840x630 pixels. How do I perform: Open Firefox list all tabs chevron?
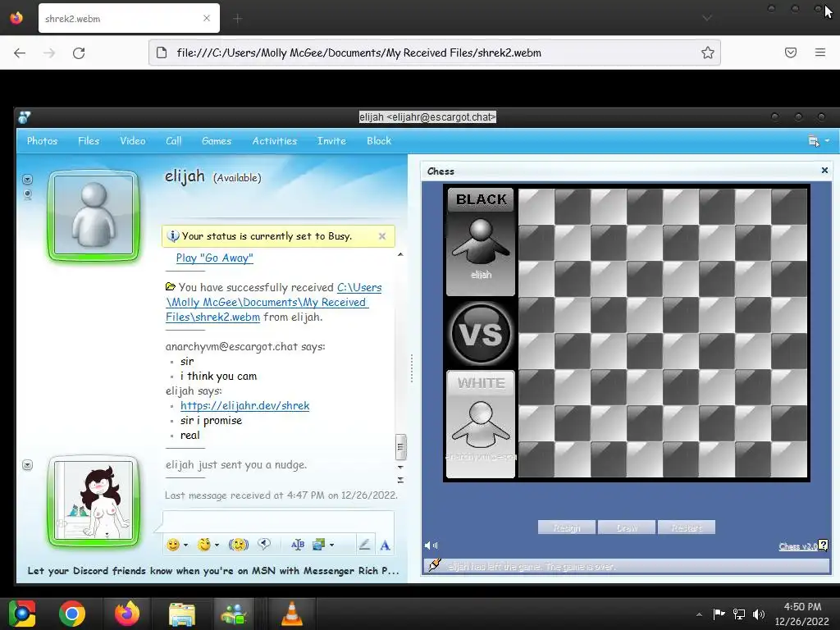(707, 18)
